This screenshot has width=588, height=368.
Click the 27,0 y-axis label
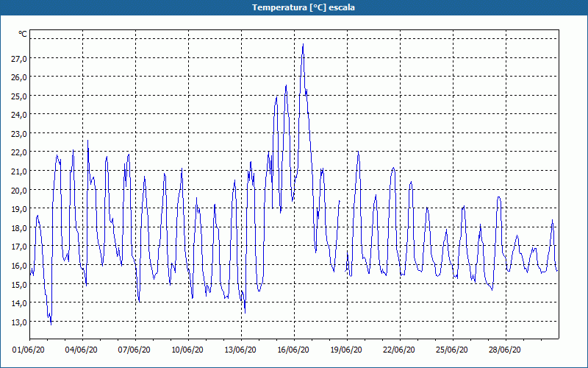pyautogui.click(x=19, y=58)
